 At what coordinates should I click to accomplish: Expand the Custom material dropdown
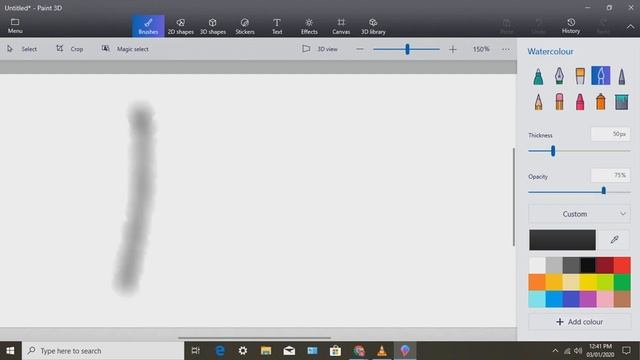point(579,214)
